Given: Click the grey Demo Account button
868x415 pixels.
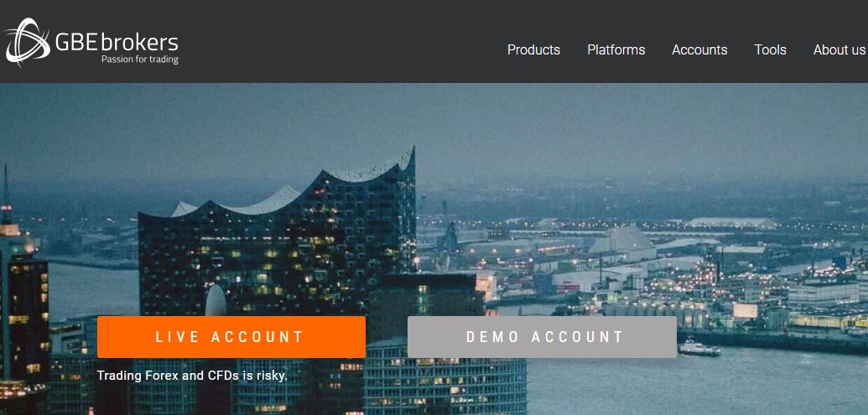Looking at the screenshot, I should [x=542, y=337].
